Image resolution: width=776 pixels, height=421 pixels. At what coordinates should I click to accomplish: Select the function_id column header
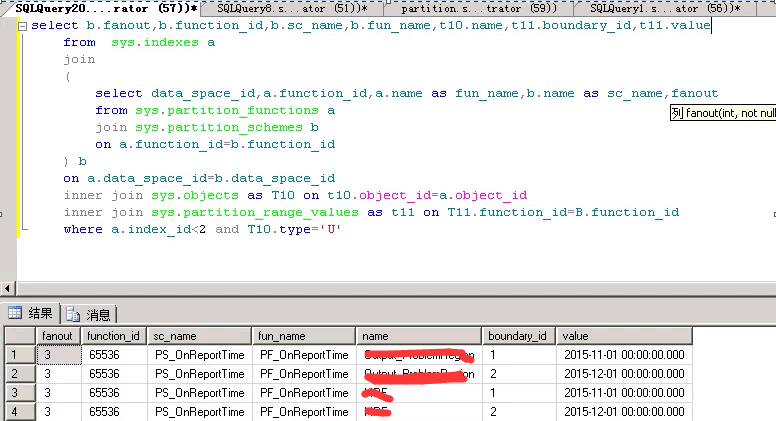[x=114, y=336]
